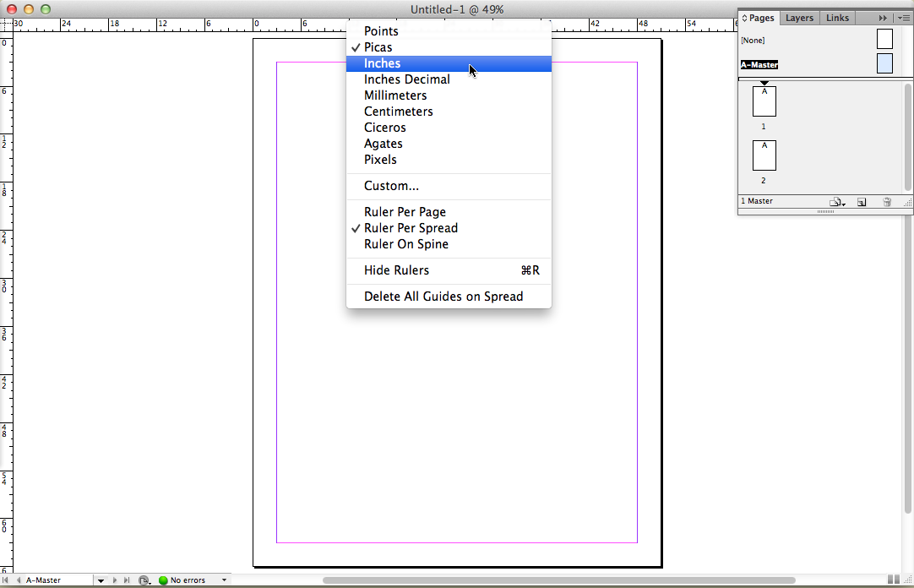Click Hide Rulers menu entry
The width and height of the screenshot is (914, 588).
coord(396,270)
